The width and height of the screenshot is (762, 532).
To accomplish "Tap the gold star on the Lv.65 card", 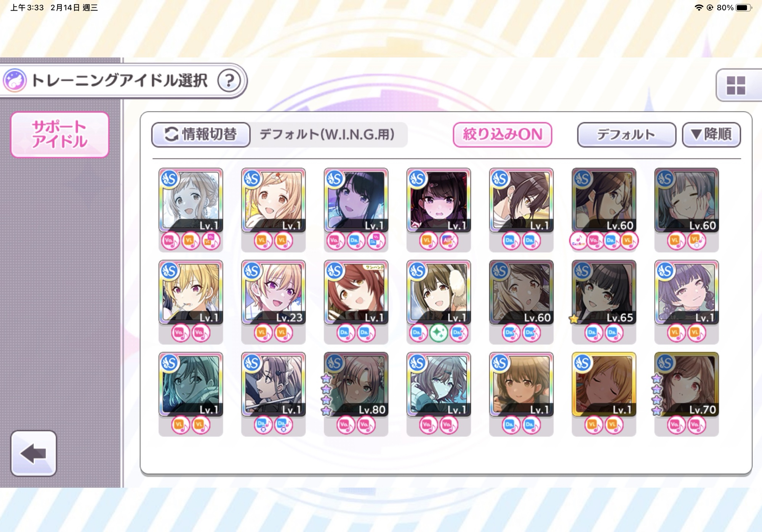I will [574, 319].
